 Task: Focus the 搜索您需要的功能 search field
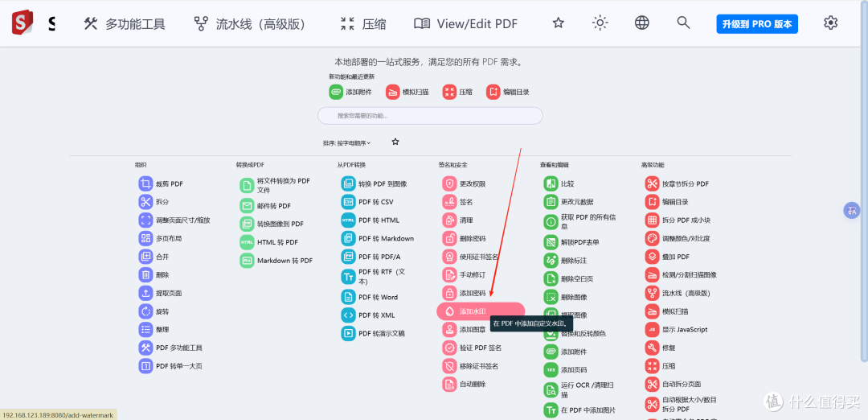point(430,116)
